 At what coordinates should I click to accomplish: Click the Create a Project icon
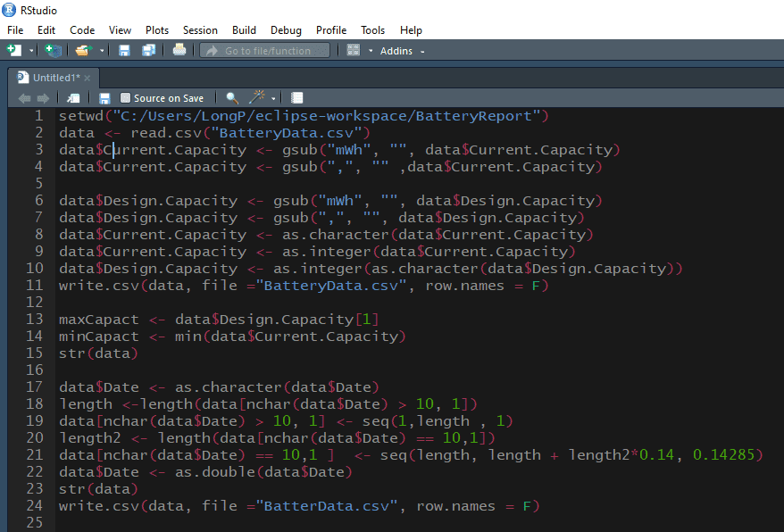coord(53,50)
